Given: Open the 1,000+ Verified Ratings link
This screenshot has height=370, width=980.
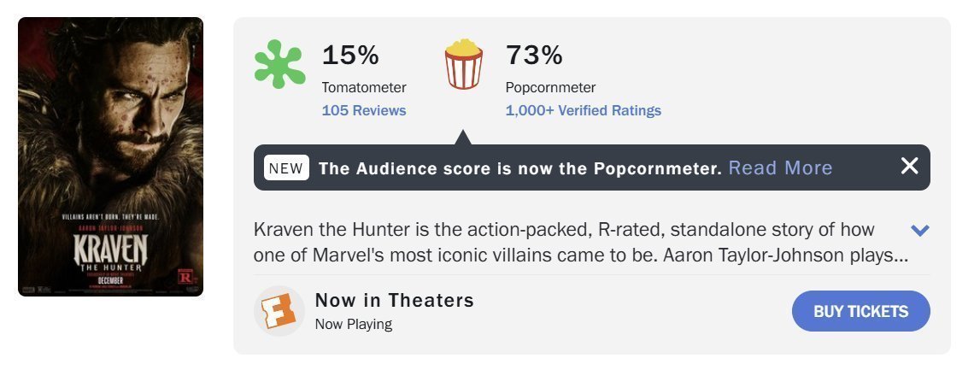Looking at the screenshot, I should tap(583, 110).
